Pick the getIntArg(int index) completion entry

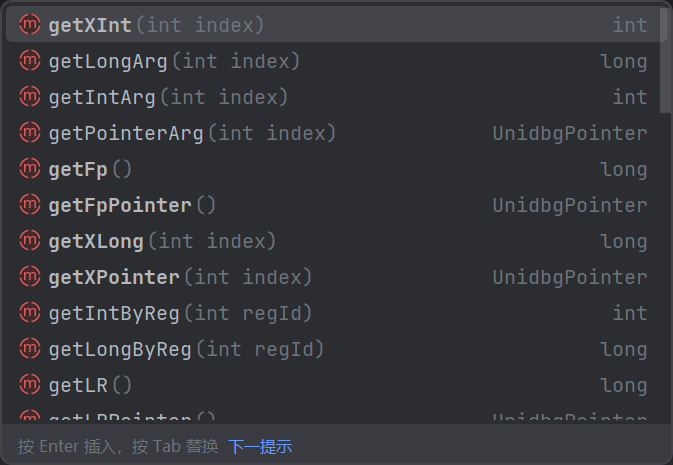tap(333, 97)
